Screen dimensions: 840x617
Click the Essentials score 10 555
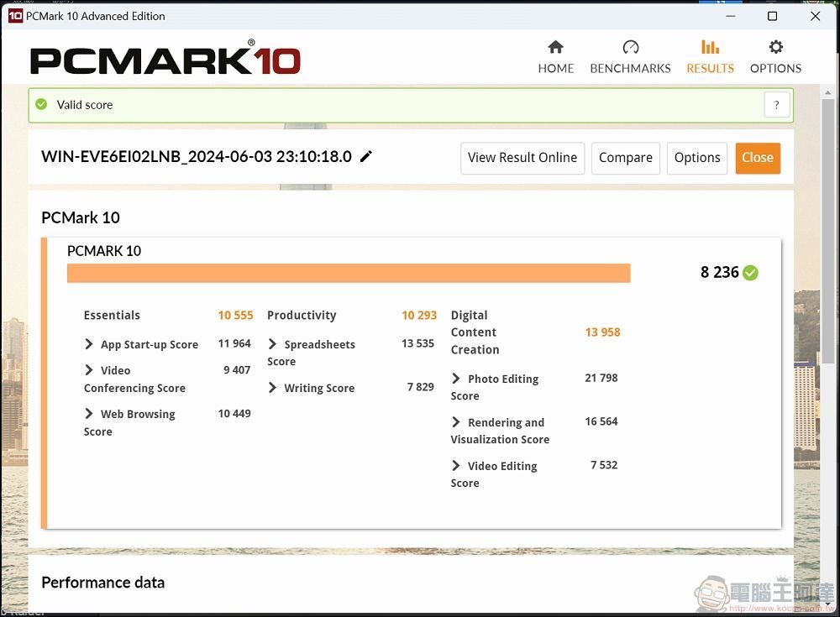click(235, 316)
